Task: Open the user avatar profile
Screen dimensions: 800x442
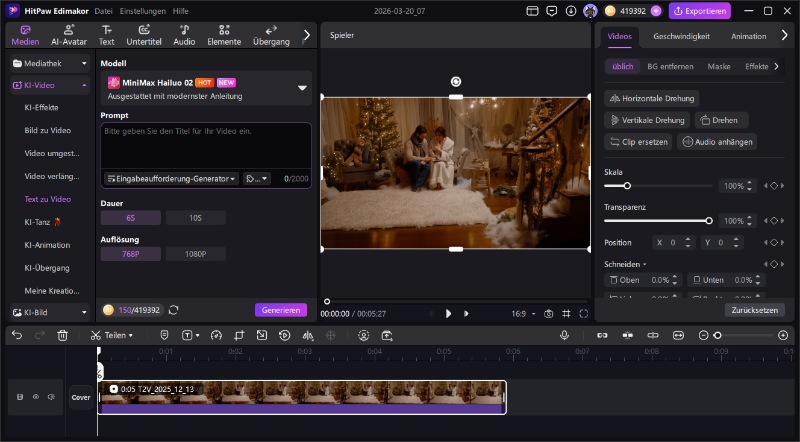Action: tap(590, 11)
